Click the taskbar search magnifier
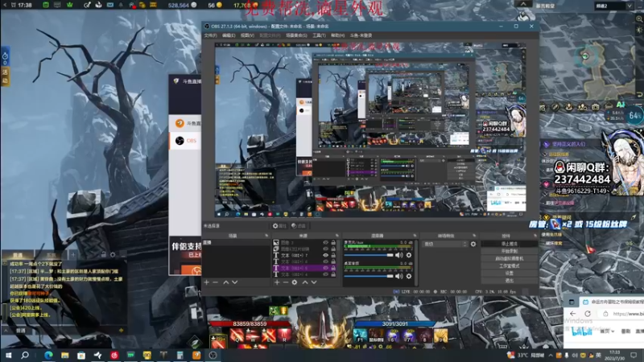The image size is (644, 362). pyautogui.click(x=25, y=355)
